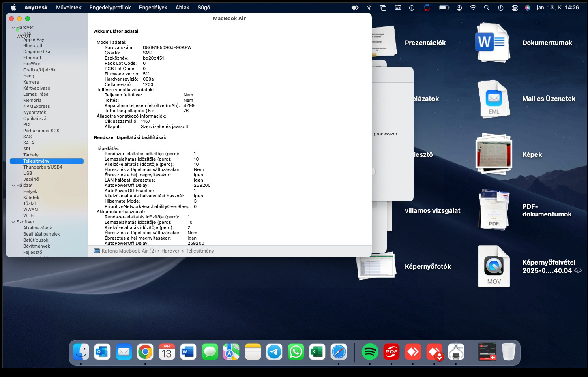Open the Dokumentumok desktop stack
The width and height of the screenshot is (588, 377).
(x=494, y=43)
